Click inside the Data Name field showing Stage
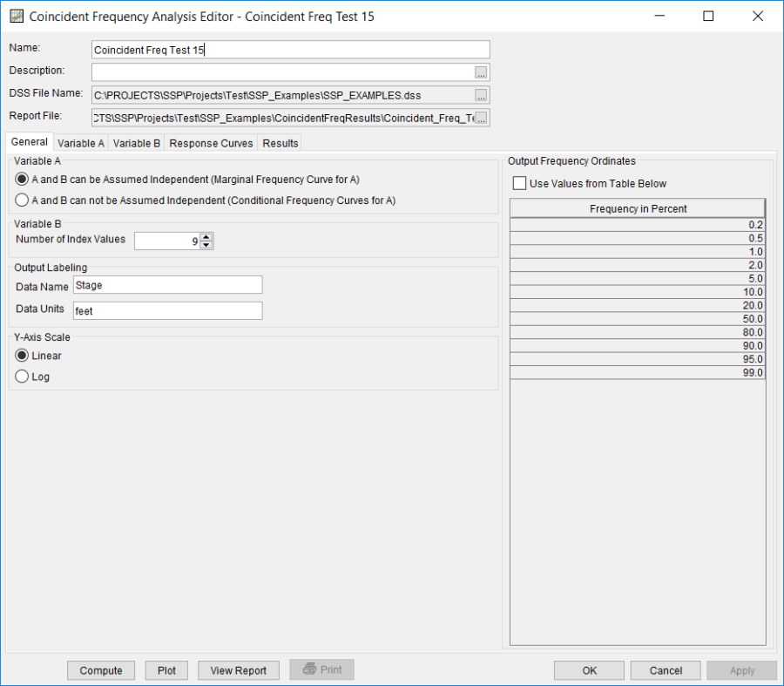 (167, 286)
